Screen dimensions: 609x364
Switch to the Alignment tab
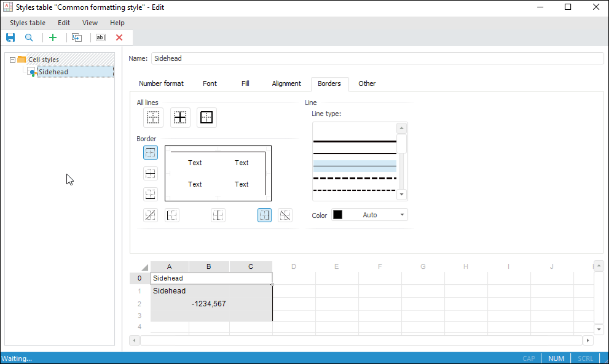click(286, 83)
